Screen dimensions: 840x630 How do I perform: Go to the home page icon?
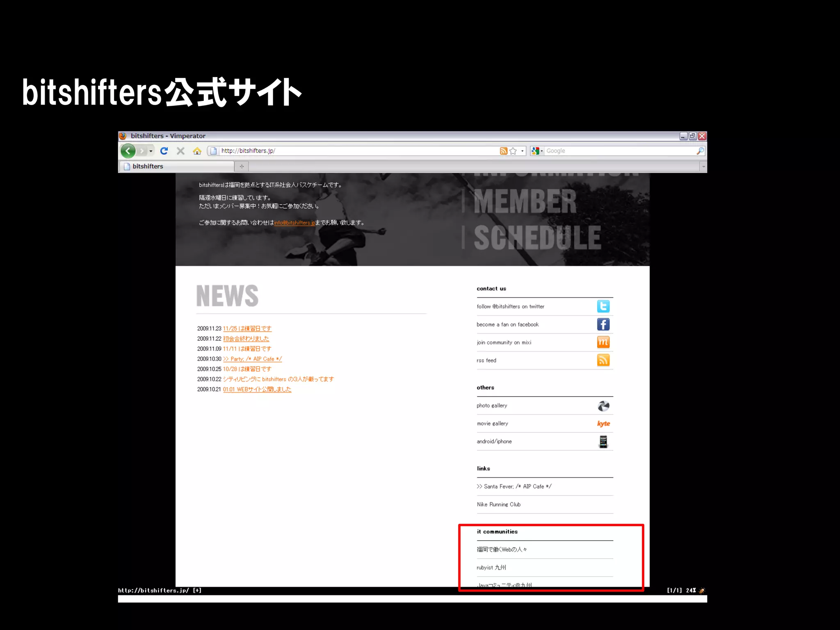coord(197,151)
